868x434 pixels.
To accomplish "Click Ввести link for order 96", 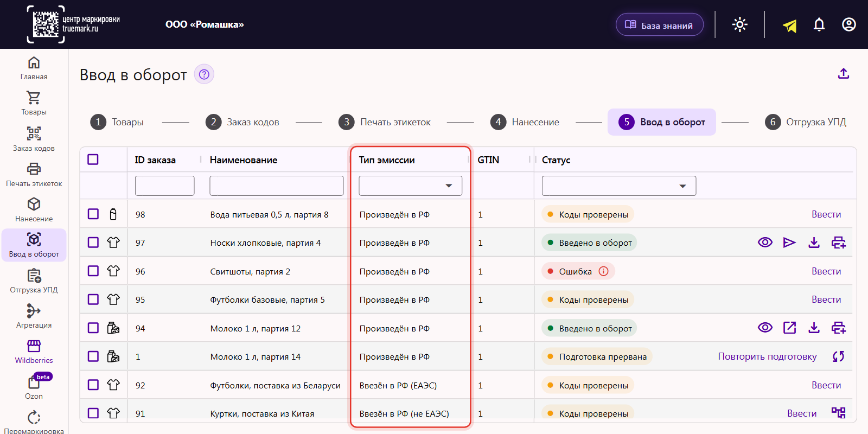I will click(826, 271).
